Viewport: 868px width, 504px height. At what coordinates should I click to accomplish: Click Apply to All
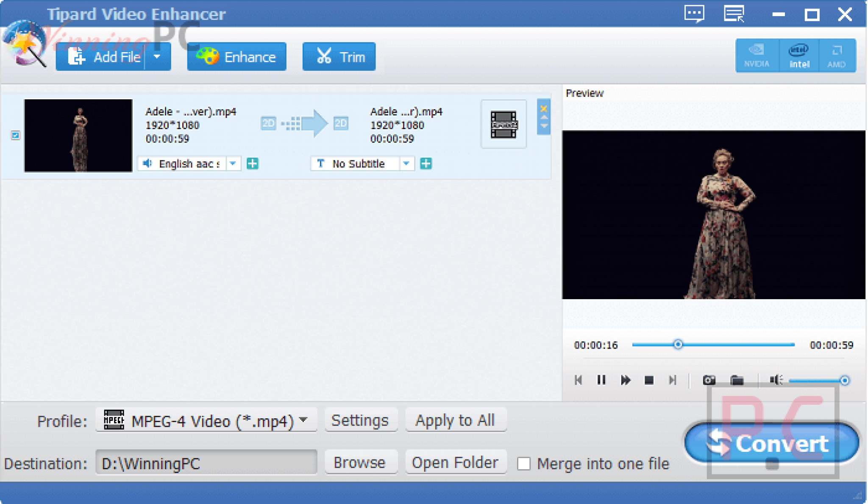point(456,420)
